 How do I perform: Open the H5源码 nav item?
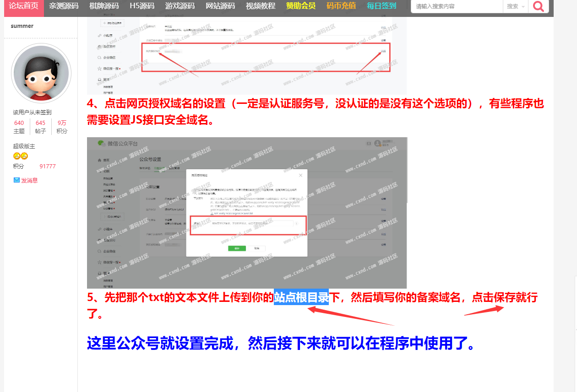click(143, 6)
